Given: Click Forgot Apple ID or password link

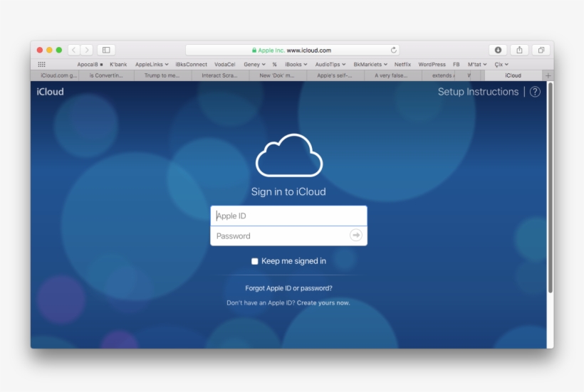Looking at the screenshot, I should (x=288, y=288).
